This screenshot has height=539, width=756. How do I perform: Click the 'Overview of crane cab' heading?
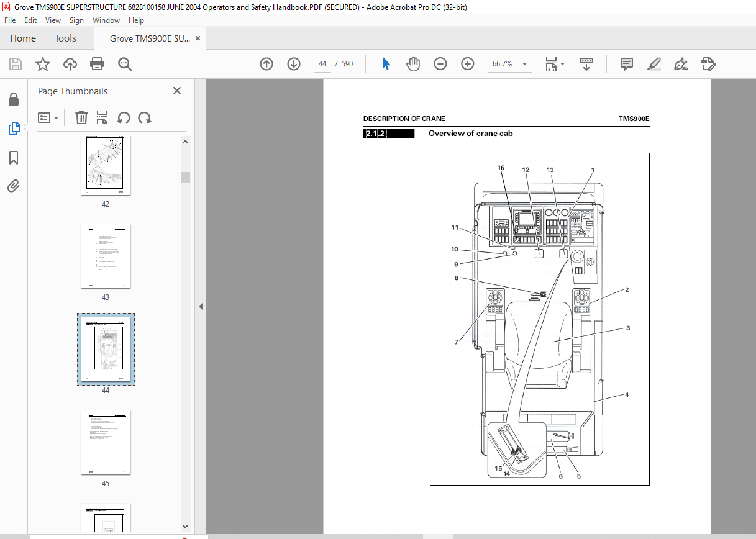470,134
